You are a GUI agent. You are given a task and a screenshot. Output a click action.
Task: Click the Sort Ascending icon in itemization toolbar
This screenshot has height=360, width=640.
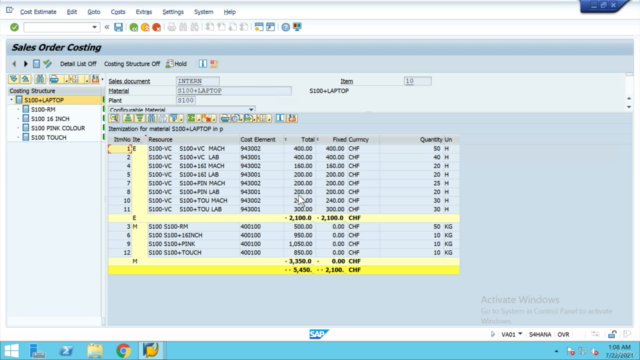point(128,118)
